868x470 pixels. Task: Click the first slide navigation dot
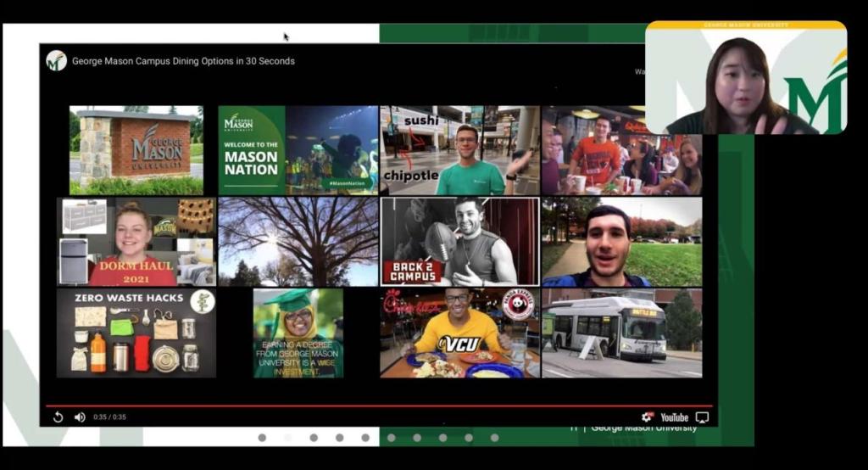(x=262, y=438)
